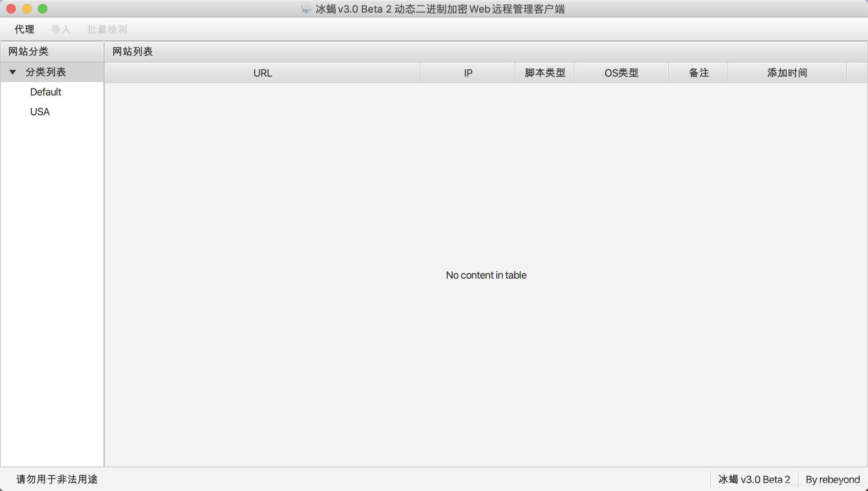Viewport: 868px width, 491px height.
Task: Close the window with the red button
Action: (x=11, y=9)
